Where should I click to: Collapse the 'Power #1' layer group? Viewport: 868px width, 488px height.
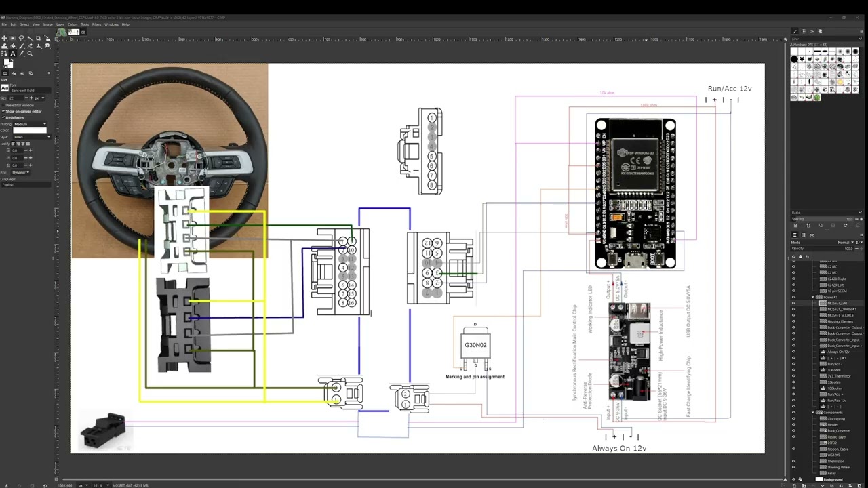pos(813,297)
